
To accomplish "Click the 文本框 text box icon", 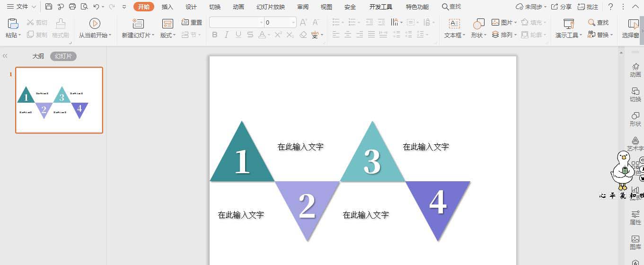I will (454, 23).
